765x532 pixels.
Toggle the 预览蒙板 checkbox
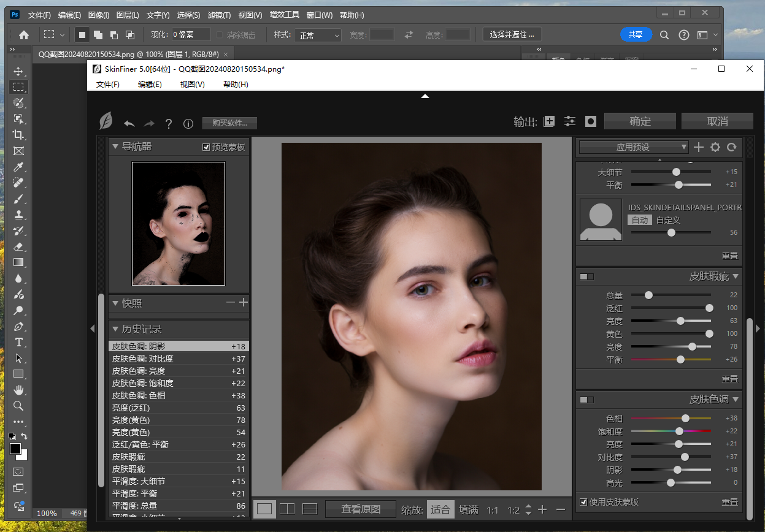[206, 147]
